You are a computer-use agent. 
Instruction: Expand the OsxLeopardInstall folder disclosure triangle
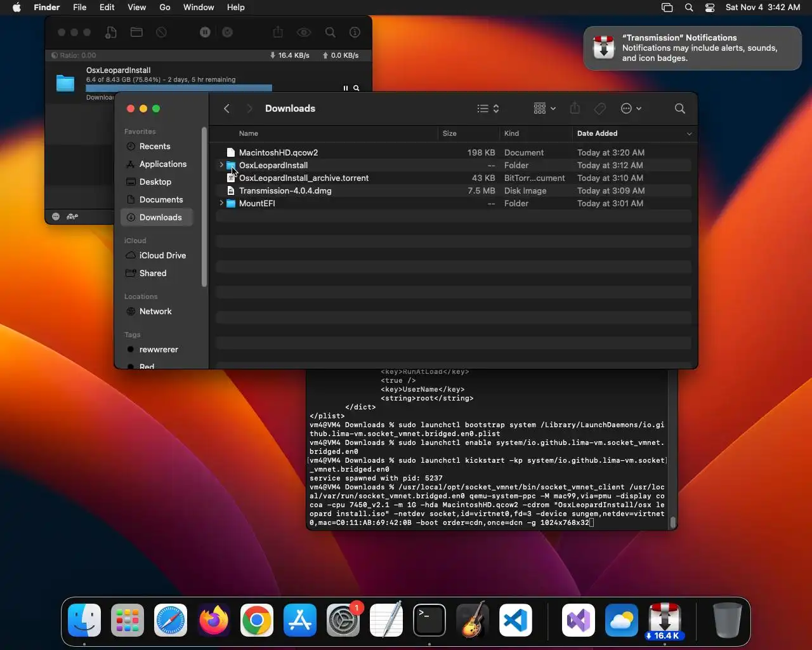(221, 165)
